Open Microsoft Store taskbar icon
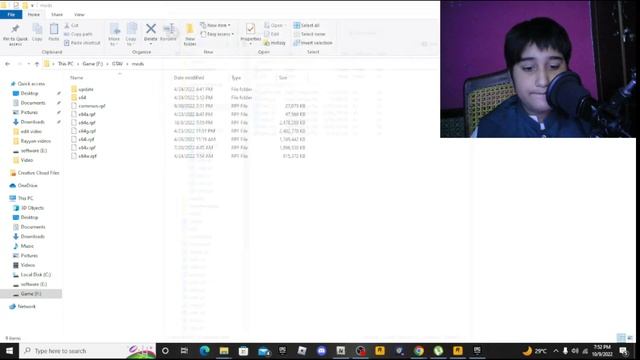The image size is (640, 360). click(243, 351)
